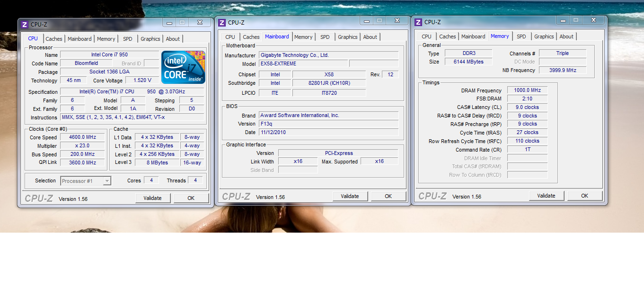Click the Cycle Time (tRAS) value '27 clocks'
644x307 pixels.
[x=527, y=133]
